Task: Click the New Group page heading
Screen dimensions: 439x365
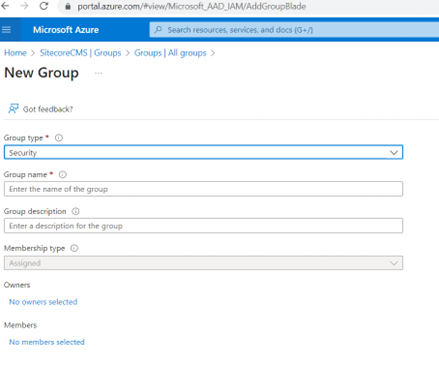Action: click(x=41, y=73)
